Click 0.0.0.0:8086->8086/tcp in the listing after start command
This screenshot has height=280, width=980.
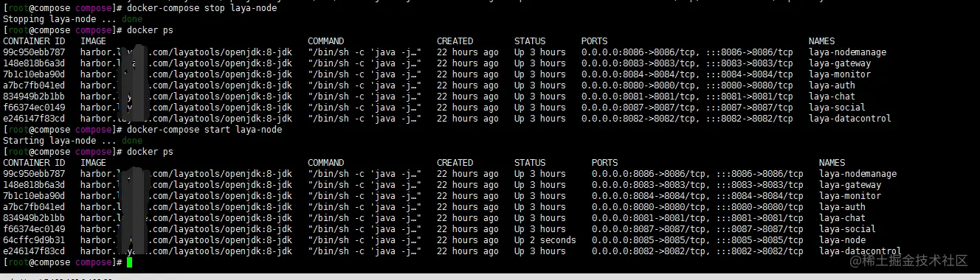tap(650, 174)
